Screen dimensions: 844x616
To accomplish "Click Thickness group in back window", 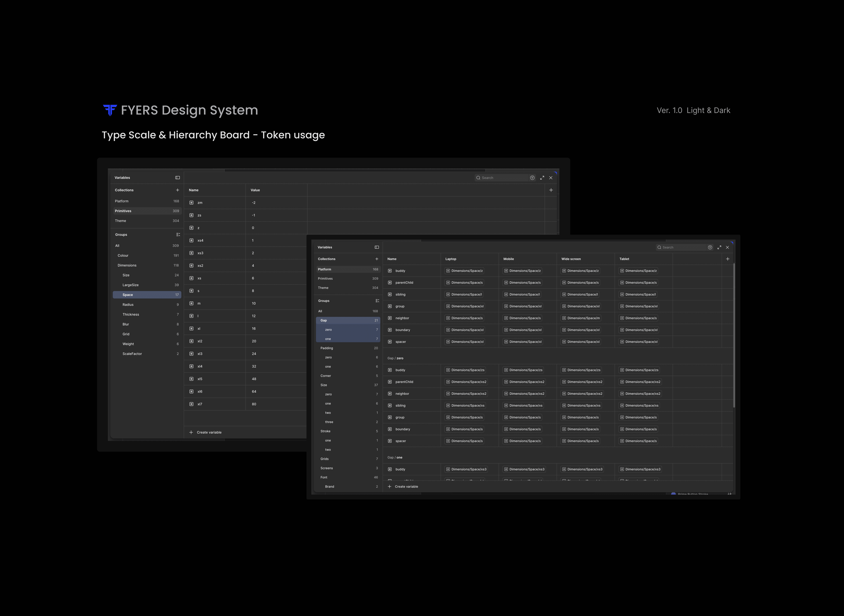I will click(147, 314).
